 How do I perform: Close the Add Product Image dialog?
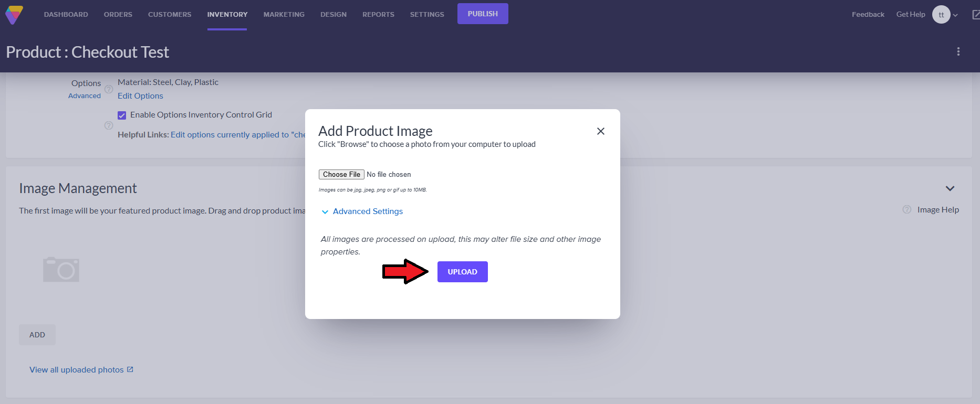pyautogui.click(x=600, y=131)
